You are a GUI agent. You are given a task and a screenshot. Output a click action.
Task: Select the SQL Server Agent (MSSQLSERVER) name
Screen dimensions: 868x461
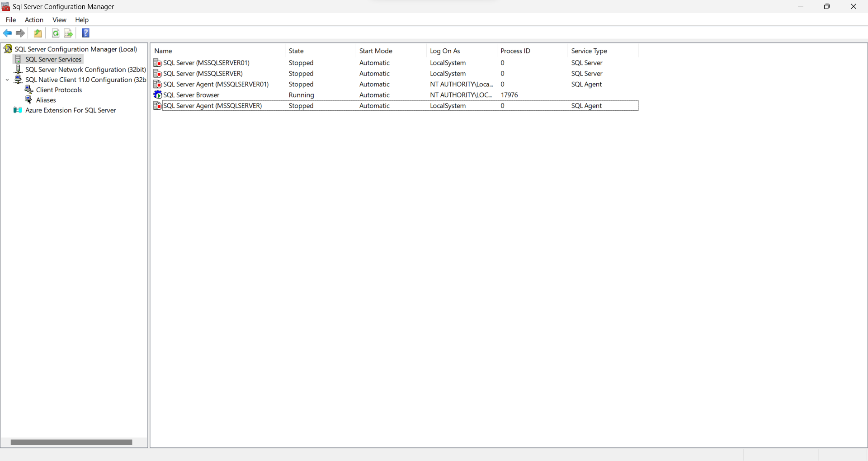point(212,106)
